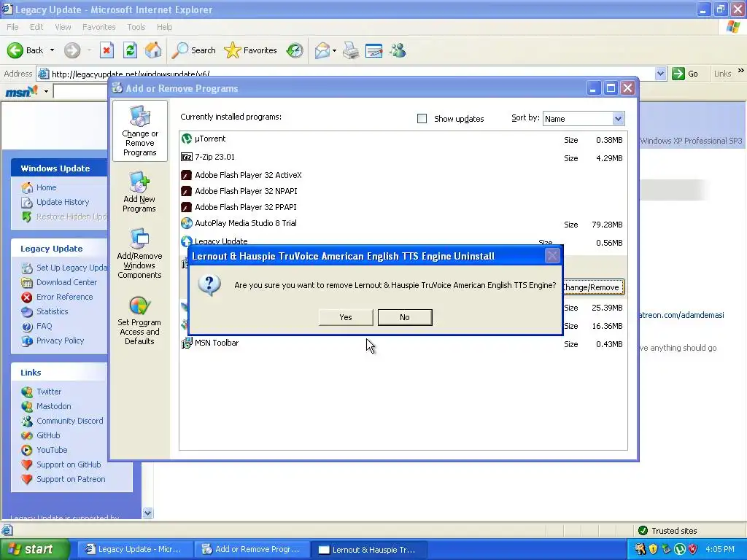Open Home link in Windows Update sidebar
The height and width of the screenshot is (560, 747).
(46, 187)
